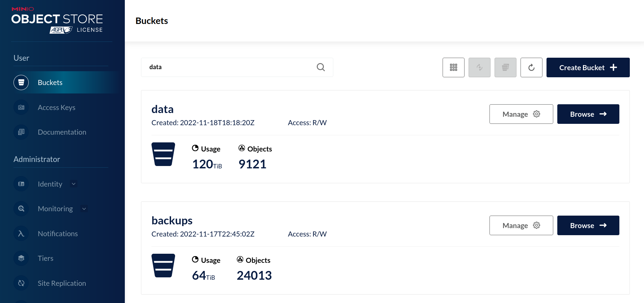Image resolution: width=644 pixels, height=303 pixels.
Task: Open Documentation from the sidebar
Action: (x=62, y=132)
